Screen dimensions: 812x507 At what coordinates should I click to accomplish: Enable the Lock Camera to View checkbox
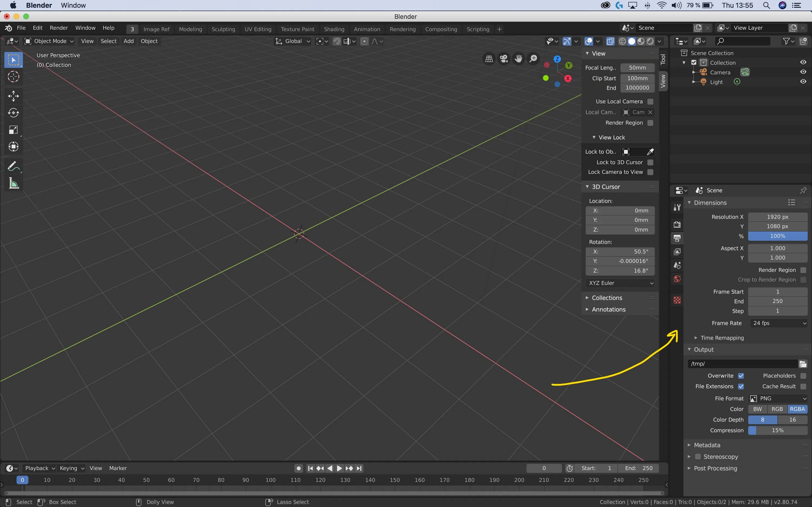point(650,172)
